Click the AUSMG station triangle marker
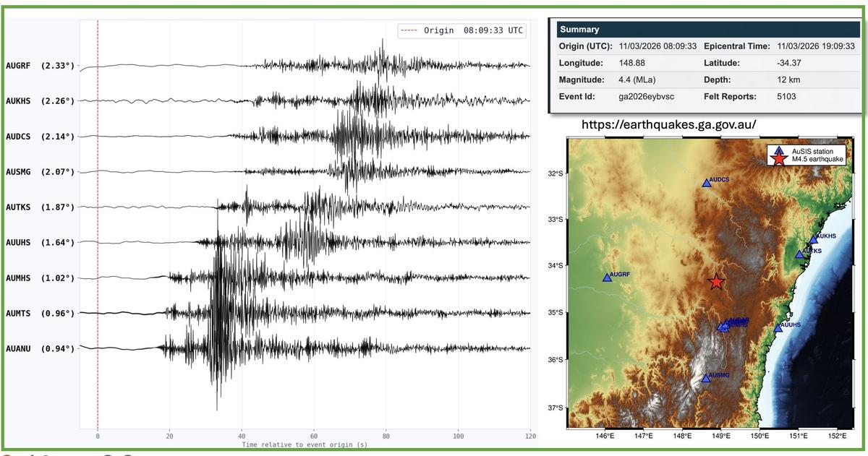This screenshot has width=868, height=456. pyautogui.click(x=705, y=378)
